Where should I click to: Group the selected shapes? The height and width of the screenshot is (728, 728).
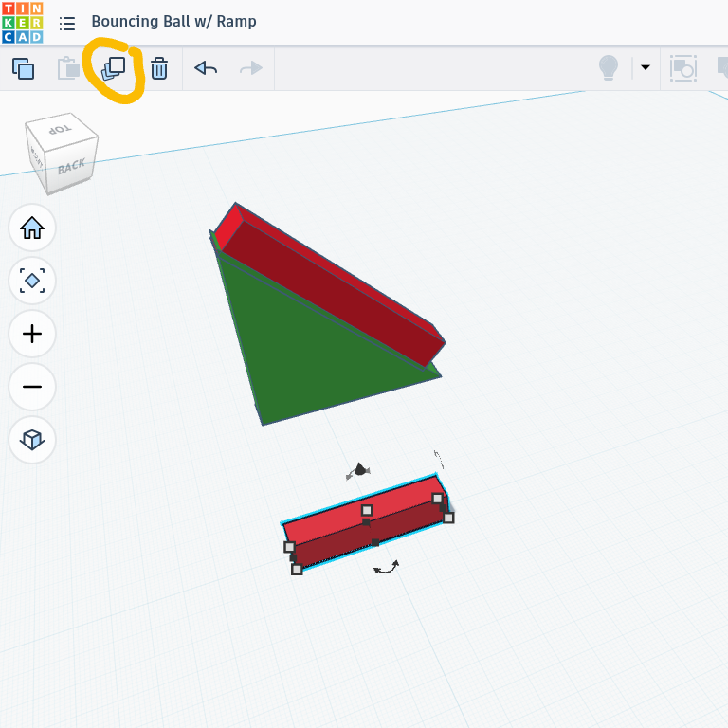point(683,68)
